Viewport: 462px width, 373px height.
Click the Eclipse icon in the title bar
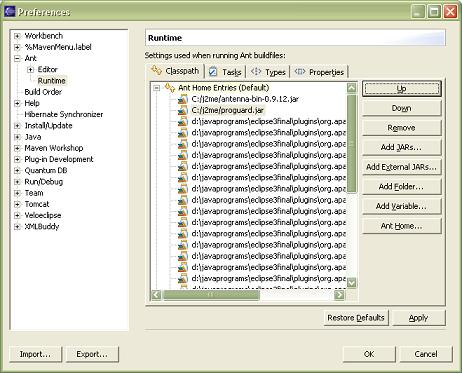click(x=10, y=12)
